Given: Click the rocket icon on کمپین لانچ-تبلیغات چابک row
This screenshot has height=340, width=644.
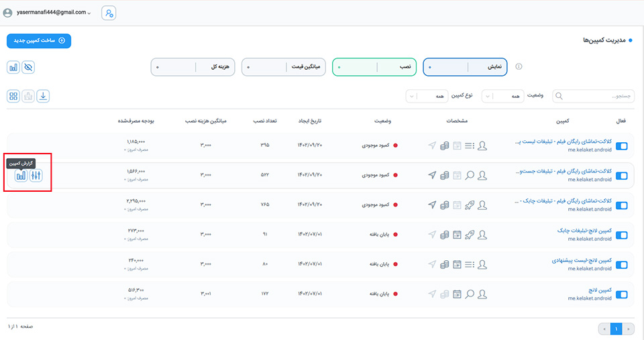Looking at the screenshot, I should pos(470,235).
